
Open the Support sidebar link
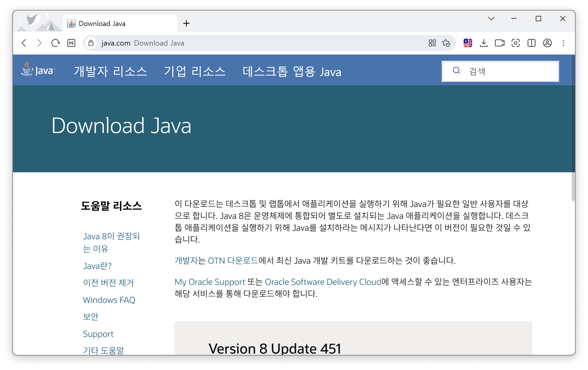tap(98, 334)
